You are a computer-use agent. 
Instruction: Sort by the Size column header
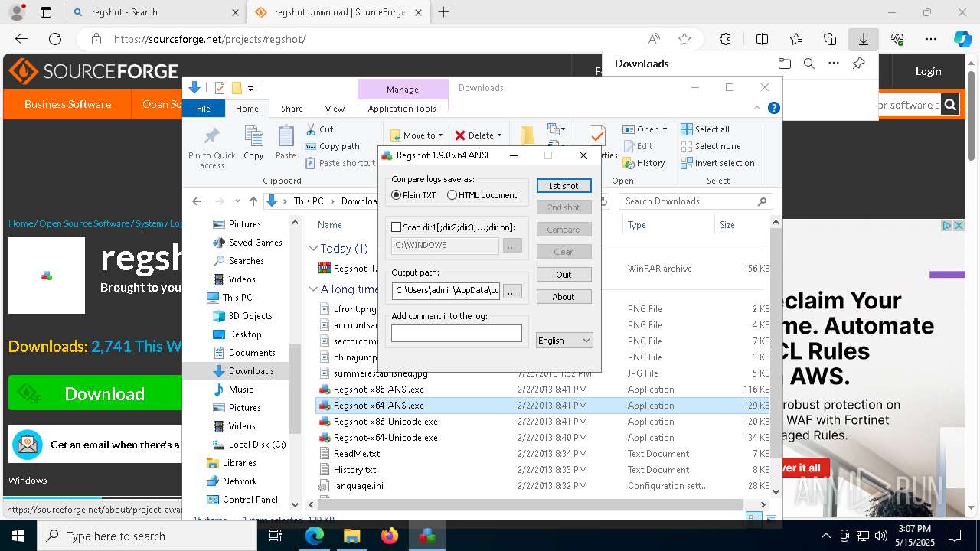727,225
